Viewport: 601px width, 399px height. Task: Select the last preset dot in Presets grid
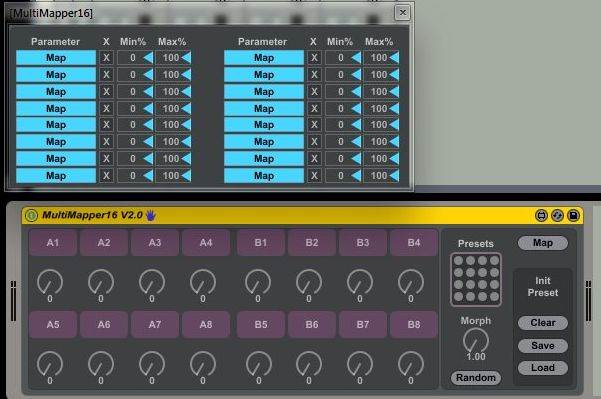(x=494, y=297)
